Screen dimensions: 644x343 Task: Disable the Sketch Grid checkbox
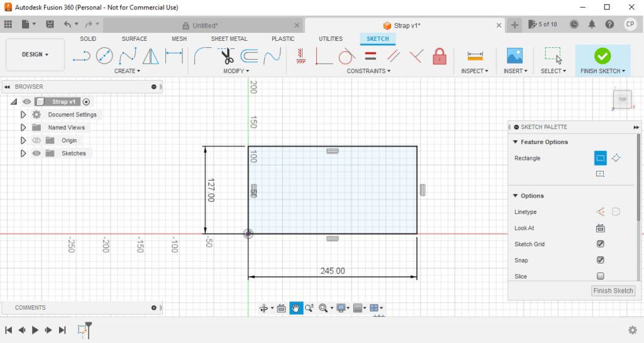point(600,244)
